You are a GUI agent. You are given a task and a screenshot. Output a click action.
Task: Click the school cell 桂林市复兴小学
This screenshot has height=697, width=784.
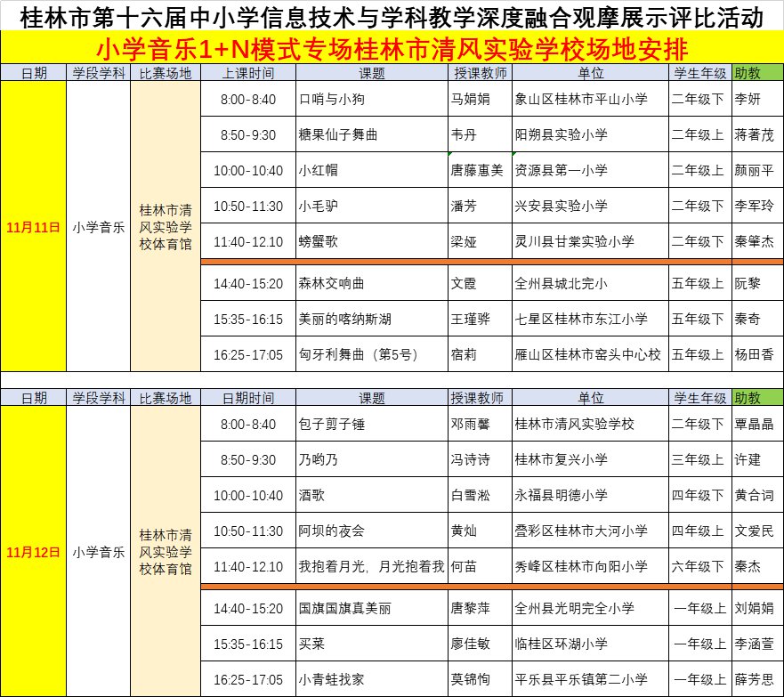pos(561,460)
